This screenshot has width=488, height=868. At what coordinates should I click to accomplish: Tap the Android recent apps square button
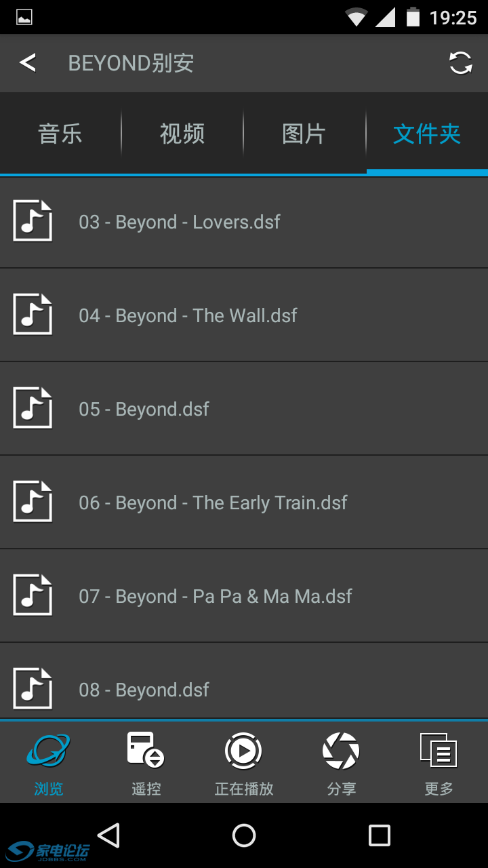pyautogui.click(x=380, y=835)
